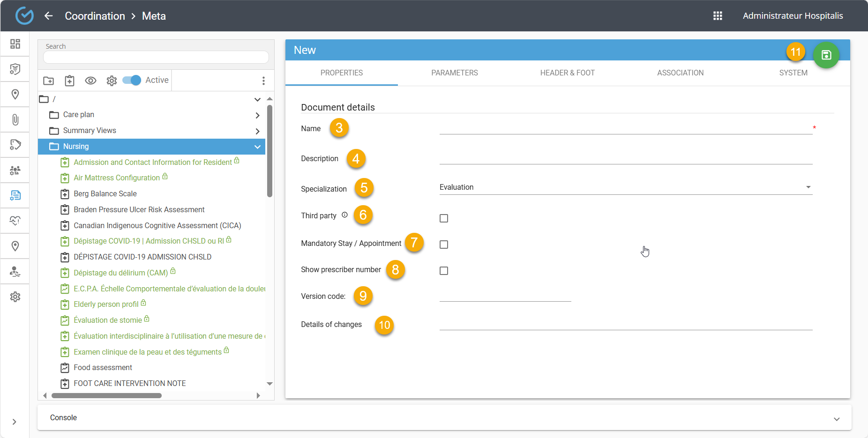This screenshot has width=868, height=438.
Task: Open the three-dot more options menu
Action: 263,81
